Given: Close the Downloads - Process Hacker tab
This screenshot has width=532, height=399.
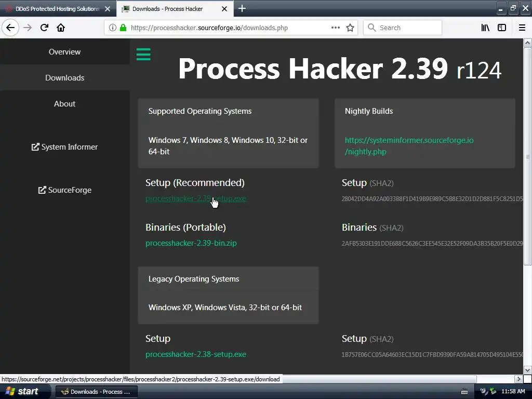Looking at the screenshot, I should [x=224, y=9].
